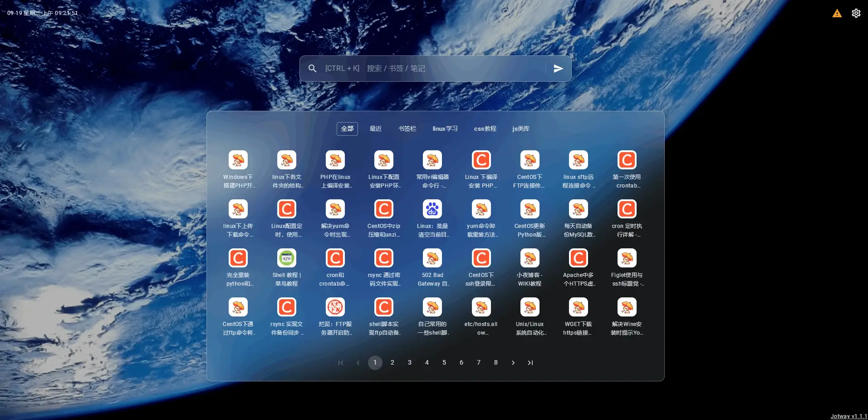This screenshot has height=420, width=868.
Task: Switch to the css教程 tab
Action: click(485, 129)
